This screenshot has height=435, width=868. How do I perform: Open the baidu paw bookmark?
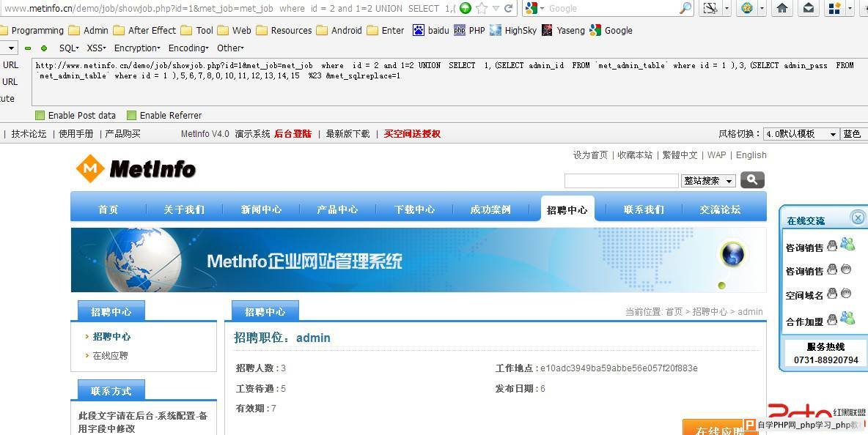coord(430,31)
